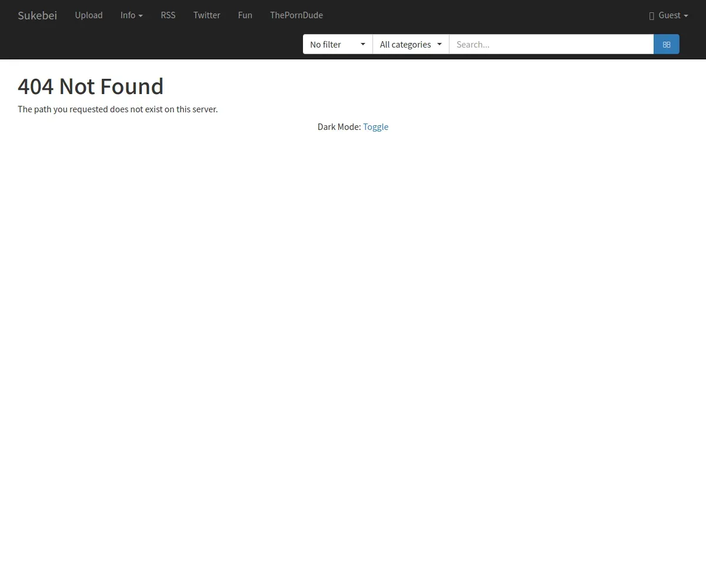Open ThePornDude nav link
The width and height of the screenshot is (706, 588).
(297, 15)
